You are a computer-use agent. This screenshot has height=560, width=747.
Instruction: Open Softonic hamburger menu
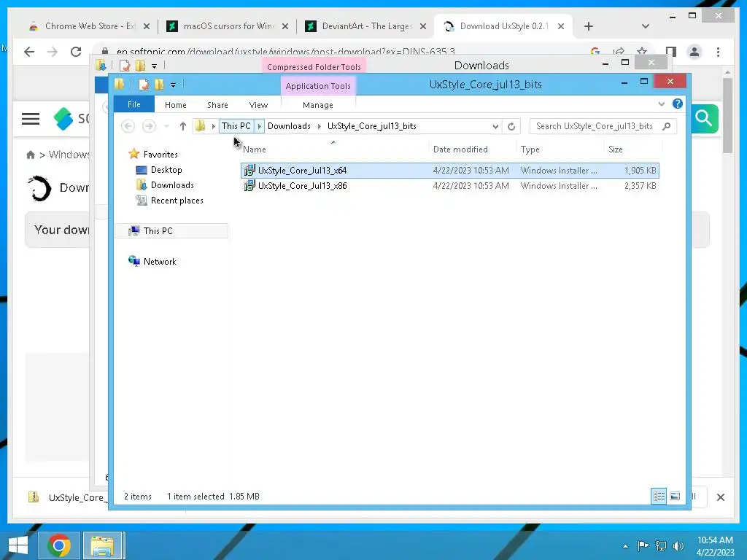pyautogui.click(x=31, y=119)
